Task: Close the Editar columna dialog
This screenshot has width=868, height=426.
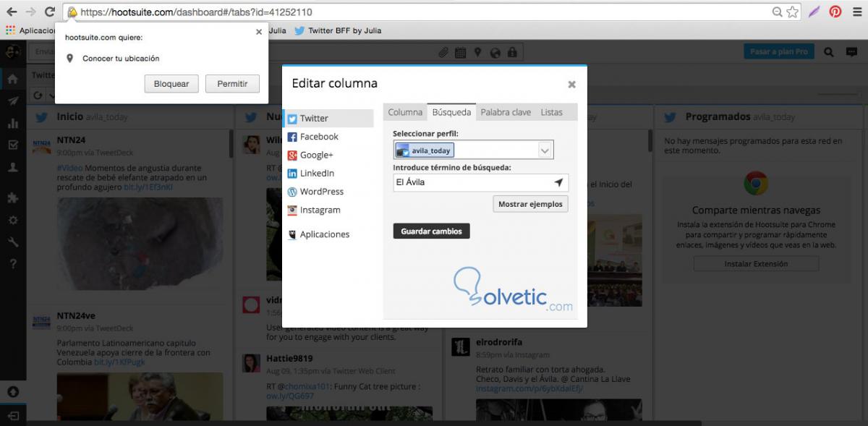Action: coord(571,85)
